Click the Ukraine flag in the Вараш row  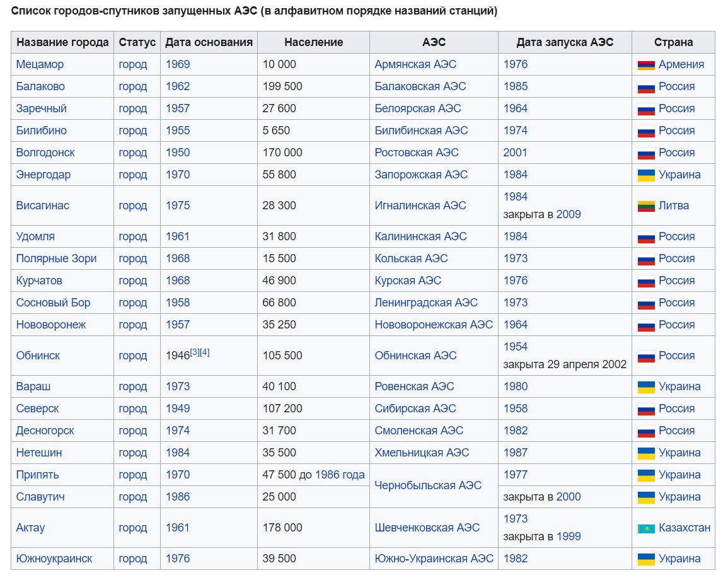(646, 387)
